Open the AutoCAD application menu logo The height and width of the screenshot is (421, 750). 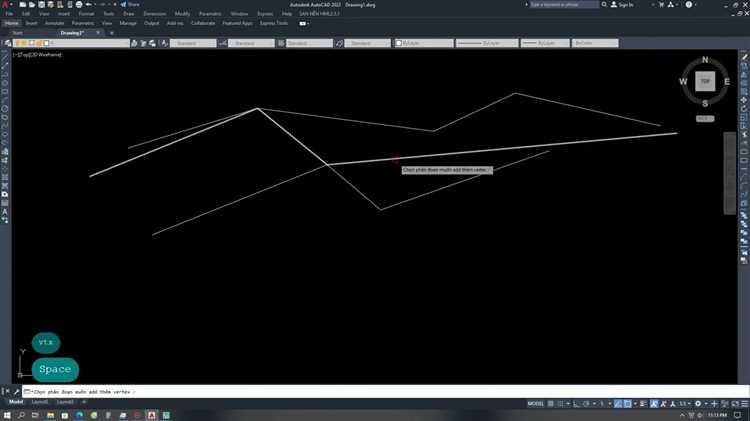pyautogui.click(x=5, y=4)
